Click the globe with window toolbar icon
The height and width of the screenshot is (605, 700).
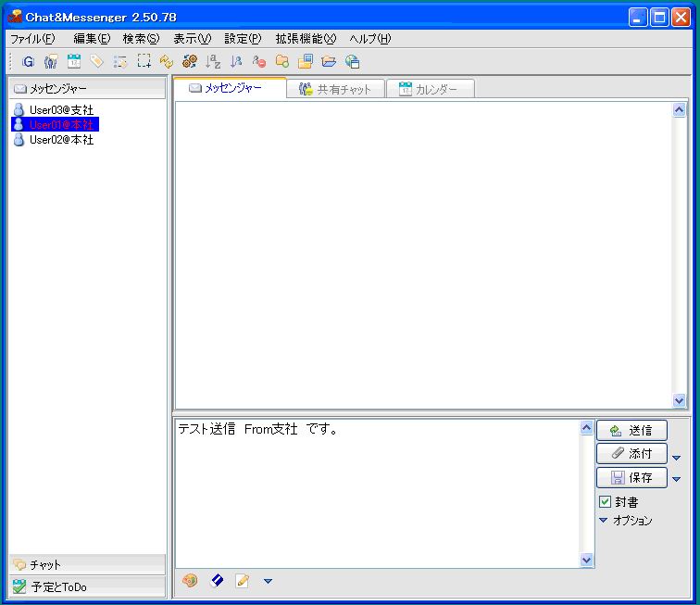point(352,61)
